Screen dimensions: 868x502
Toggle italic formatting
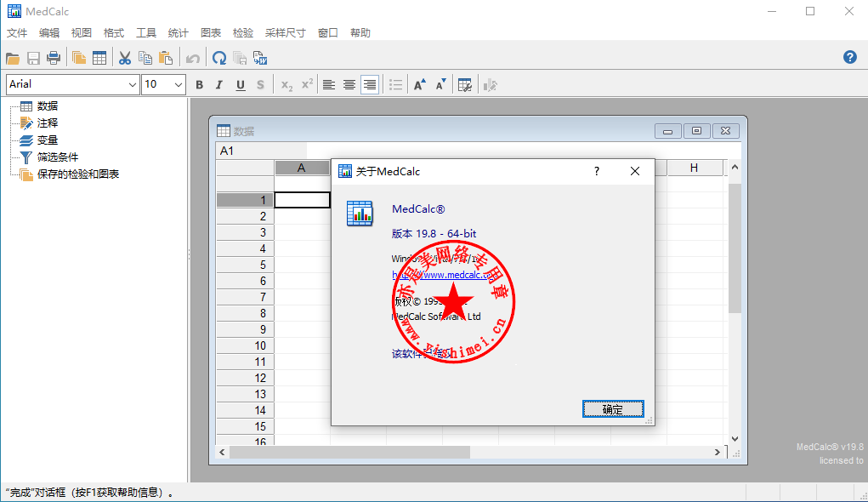tap(219, 85)
